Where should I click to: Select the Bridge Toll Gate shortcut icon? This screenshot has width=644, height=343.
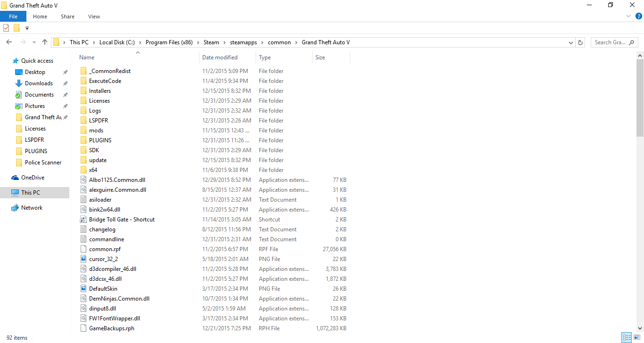click(83, 220)
